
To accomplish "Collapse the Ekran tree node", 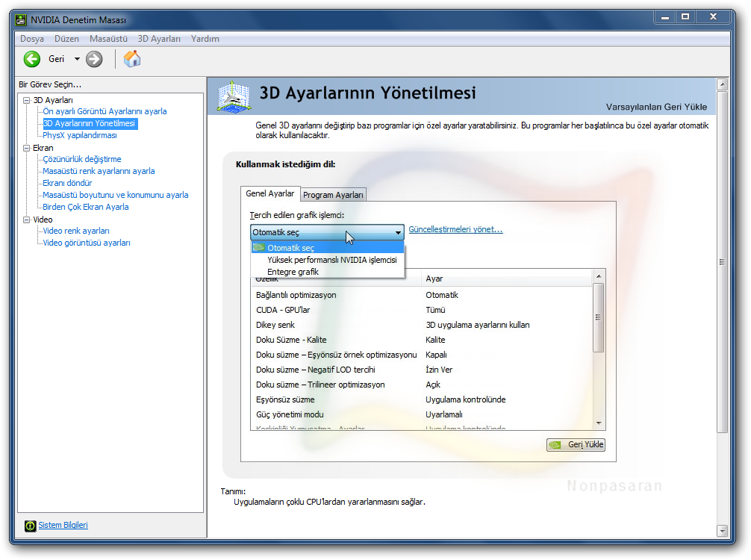I will coord(27,148).
